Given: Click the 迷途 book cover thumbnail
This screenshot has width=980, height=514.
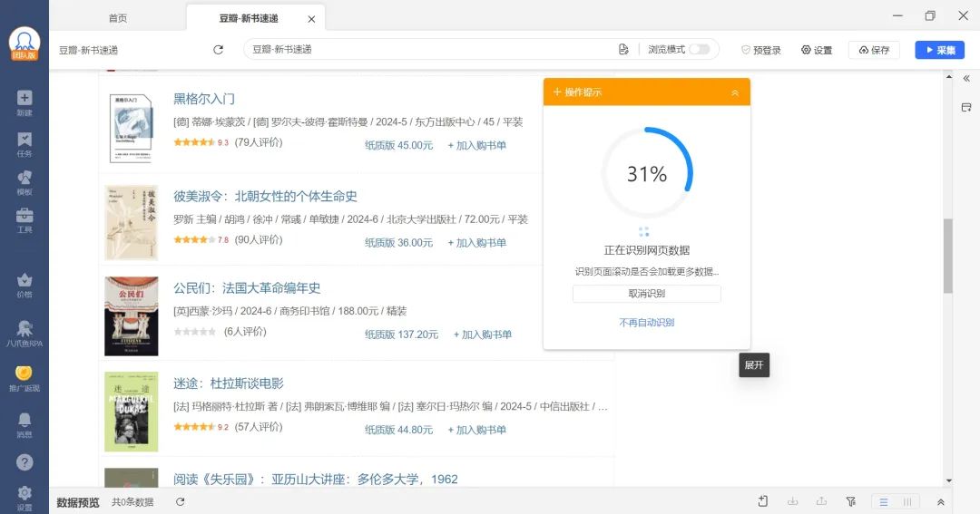Looking at the screenshot, I should coord(131,412).
